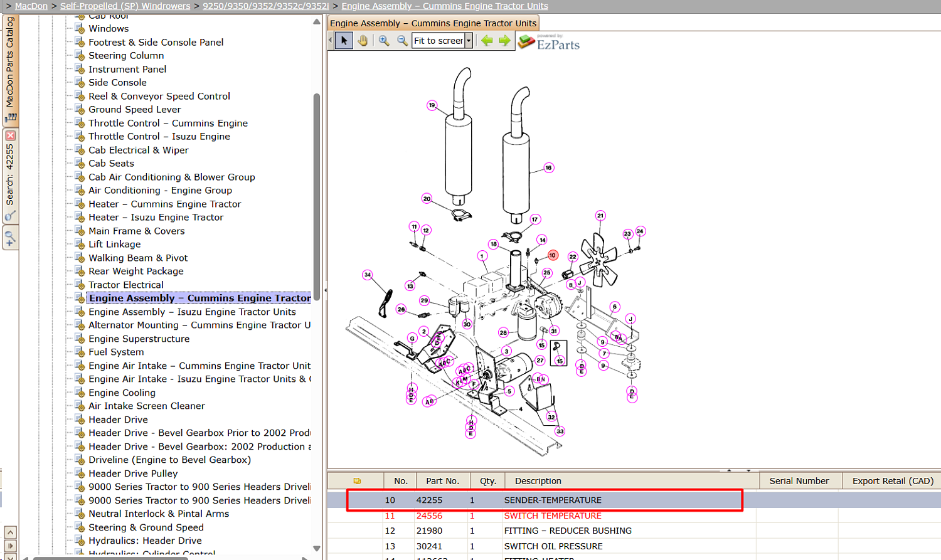Select part number 21980 row
Image resolution: width=941 pixels, height=560 pixels.
pos(634,531)
